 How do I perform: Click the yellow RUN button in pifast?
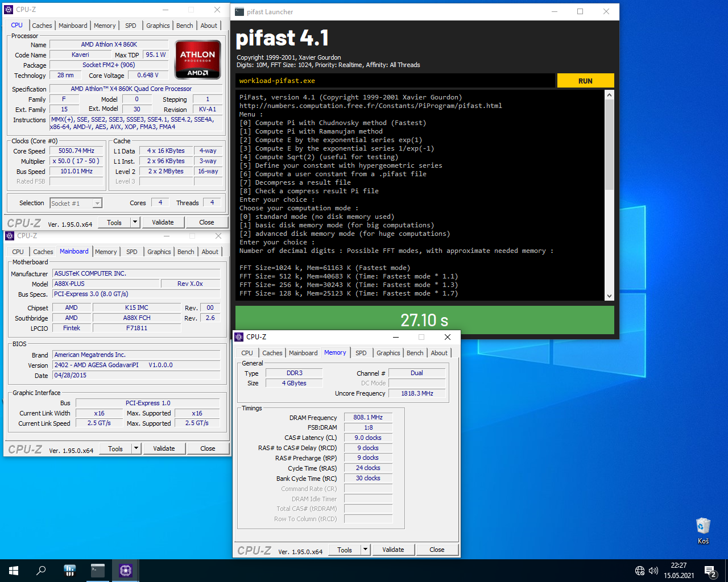point(585,81)
